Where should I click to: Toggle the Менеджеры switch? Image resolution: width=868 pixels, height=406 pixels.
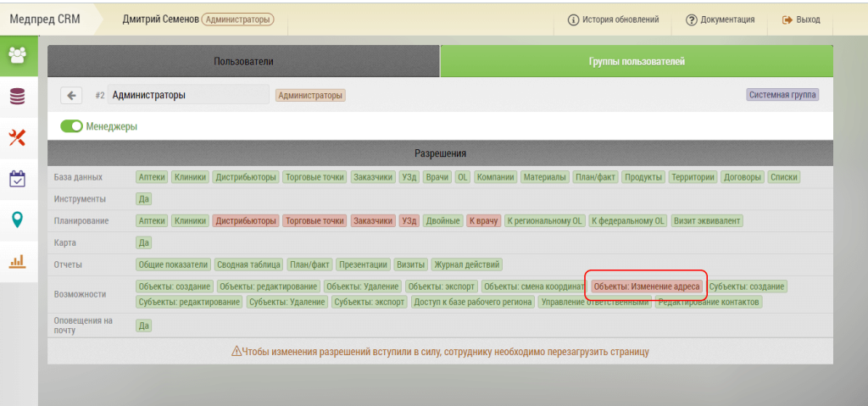pos(71,126)
